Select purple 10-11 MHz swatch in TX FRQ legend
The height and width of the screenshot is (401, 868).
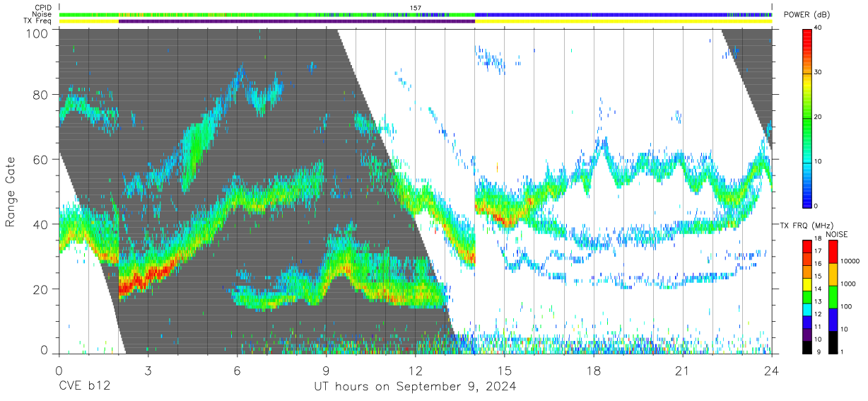(807, 335)
